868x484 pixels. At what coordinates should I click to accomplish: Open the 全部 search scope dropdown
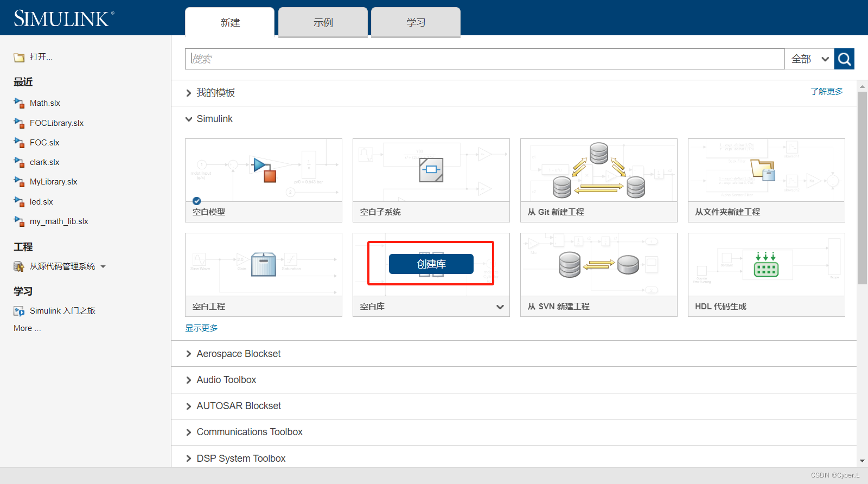tap(809, 59)
